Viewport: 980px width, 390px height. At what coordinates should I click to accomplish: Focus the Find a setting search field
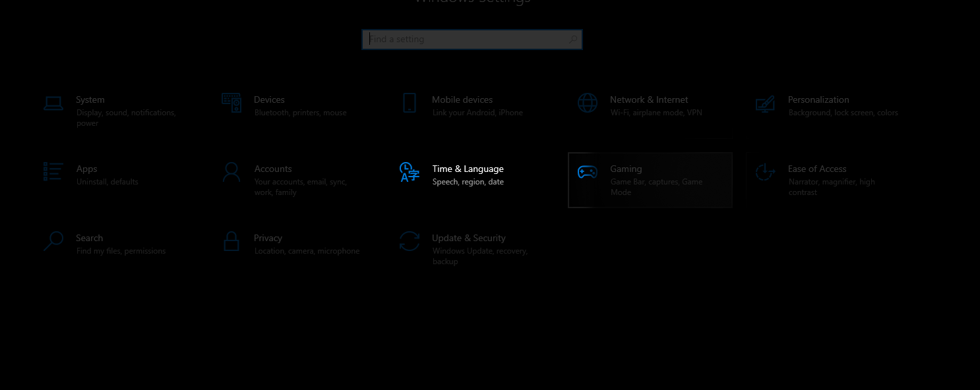pyautogui.click(x=472, y=40)
